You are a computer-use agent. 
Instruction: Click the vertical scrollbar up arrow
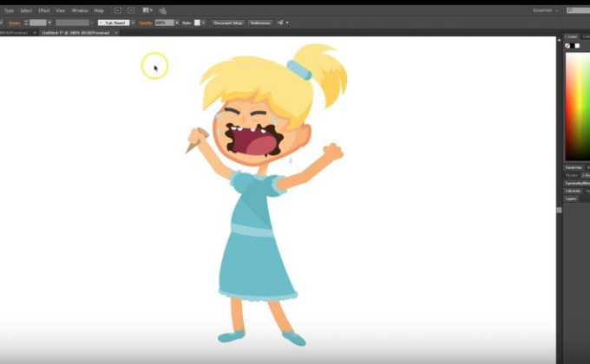click(x=559, y=40)
